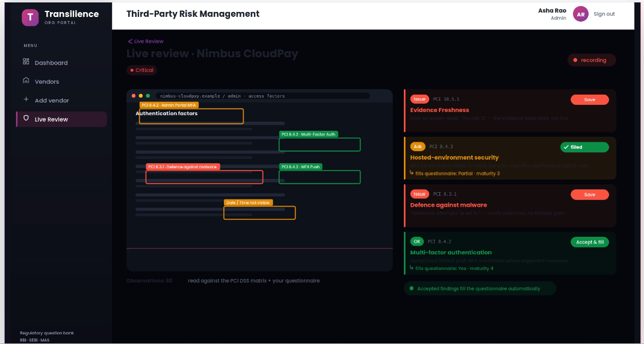Save the Evidence Freshness issue
The height and width of the screenshot is (344, 644).
click(589, 99)
